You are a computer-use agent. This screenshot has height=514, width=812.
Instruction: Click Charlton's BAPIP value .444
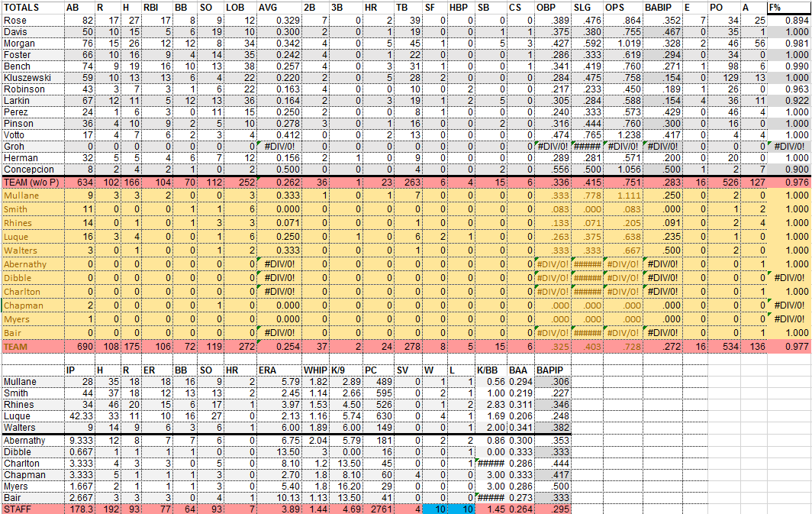[553, 464]
